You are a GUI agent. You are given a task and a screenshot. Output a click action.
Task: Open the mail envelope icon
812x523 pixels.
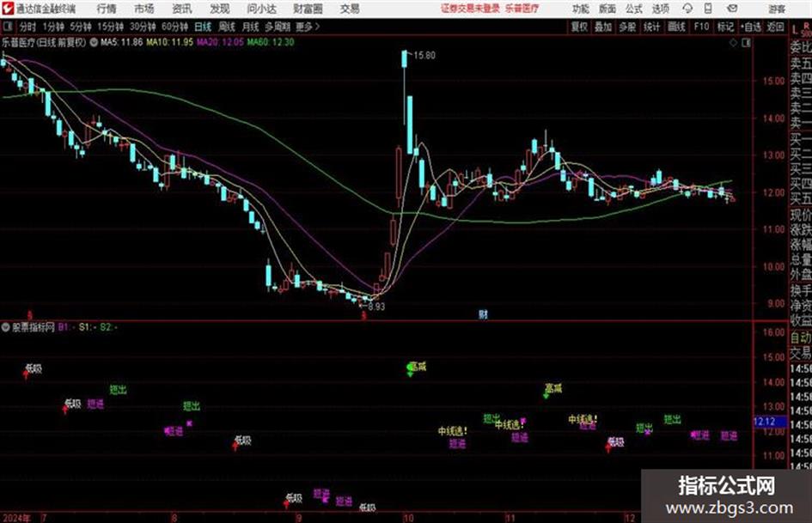pyautogui.click(x=732, y=9)
